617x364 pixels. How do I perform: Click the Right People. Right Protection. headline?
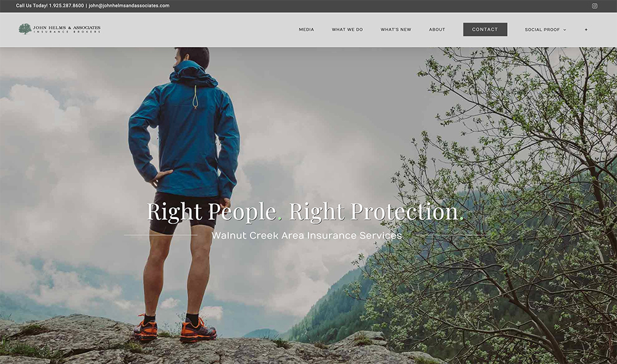pyautogui.click(x=305, y=212)
